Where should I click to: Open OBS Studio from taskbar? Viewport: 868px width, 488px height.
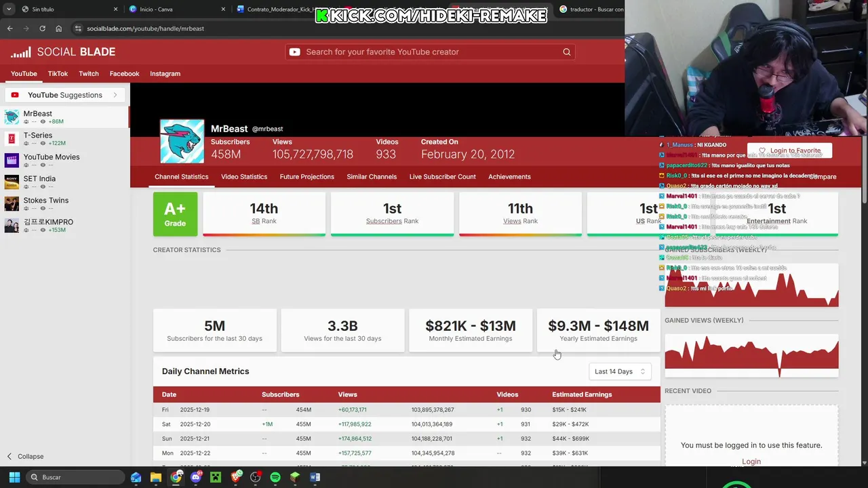click(x=256, y=477)
